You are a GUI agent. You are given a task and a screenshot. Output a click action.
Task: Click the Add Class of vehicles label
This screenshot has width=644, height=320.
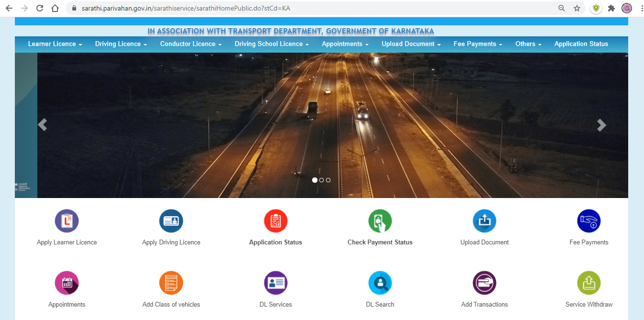click(x=171, y=304)
